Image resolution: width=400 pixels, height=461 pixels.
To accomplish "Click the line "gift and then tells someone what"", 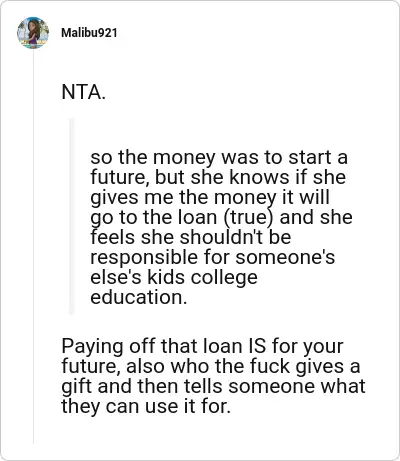I will point(213,387).
